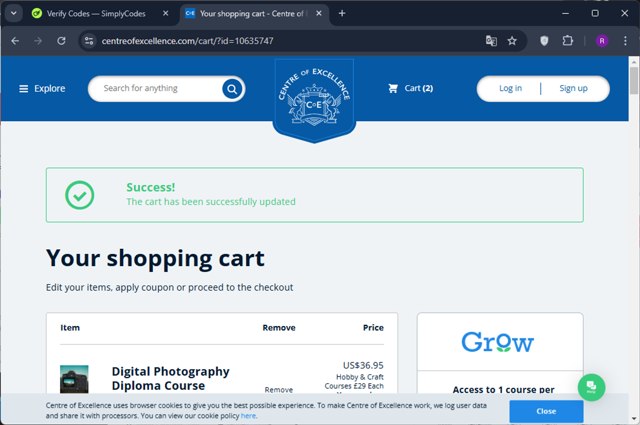The height and width of the screenshot is (425, 640).
Task: Click the magnifier search button
Action: (x=232, y=89)
